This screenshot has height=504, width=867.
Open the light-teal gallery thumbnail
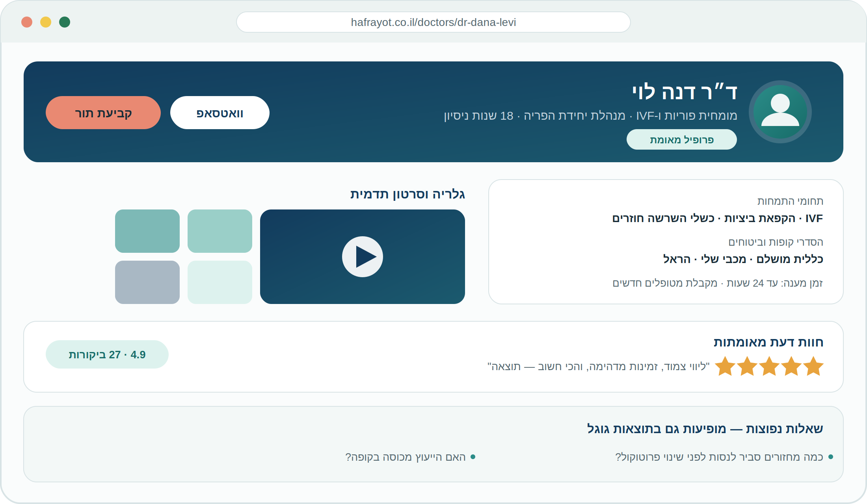point(220,231)
